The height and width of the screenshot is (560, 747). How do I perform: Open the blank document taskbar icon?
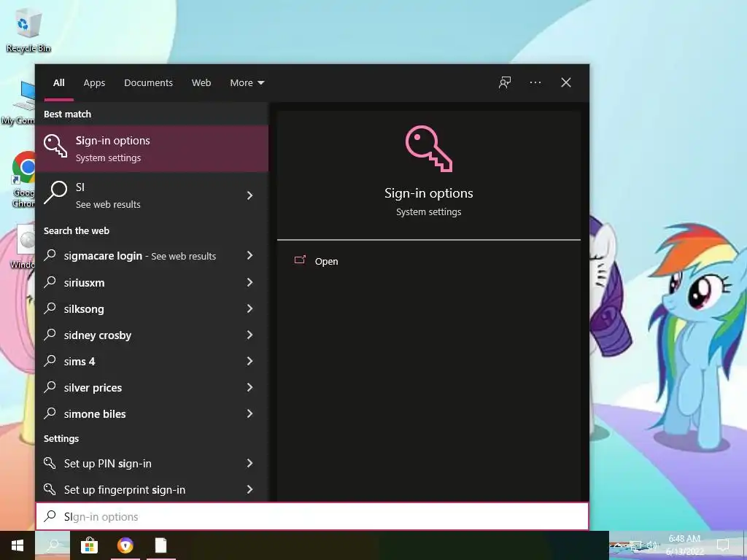point(161,545)
